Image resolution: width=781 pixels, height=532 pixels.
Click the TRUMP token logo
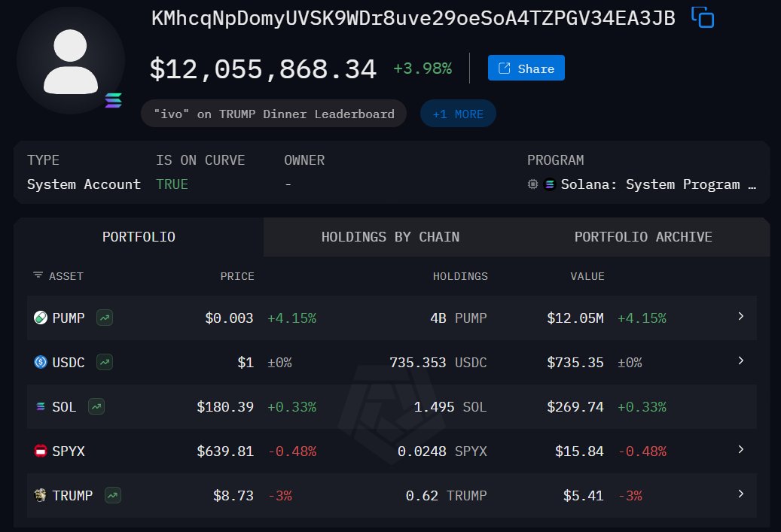tap(41, 495)
